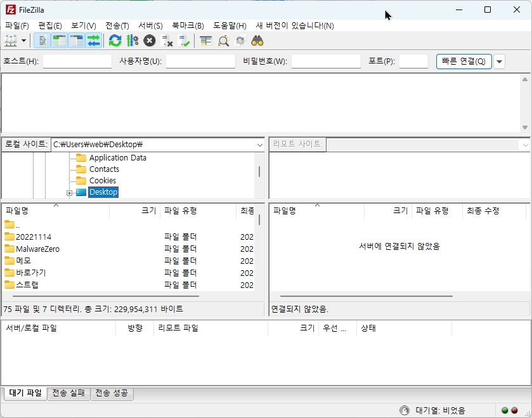Toggle message log display icon

click(x=42, y=41)
